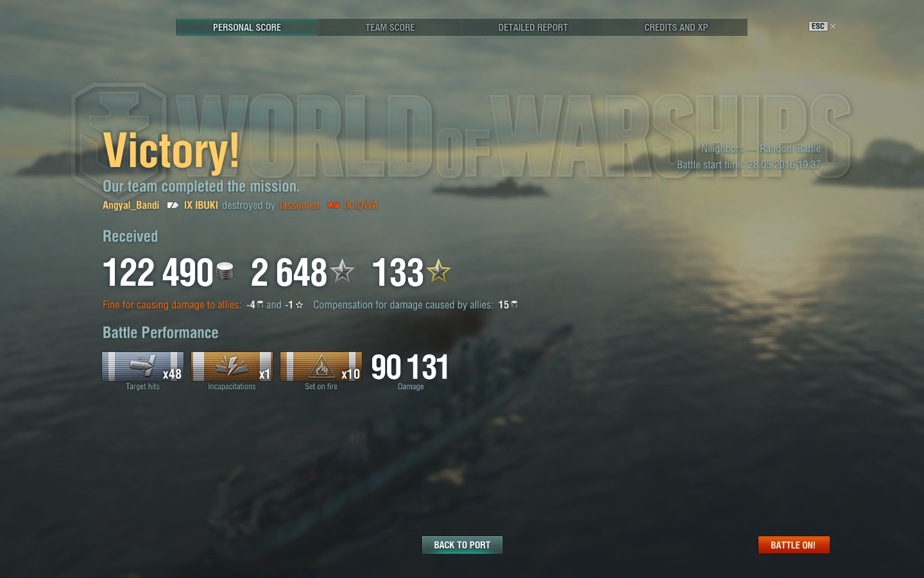Click the Back to Port button
Image resolution: width=924 pixels, height=578 pixels.
462,545
